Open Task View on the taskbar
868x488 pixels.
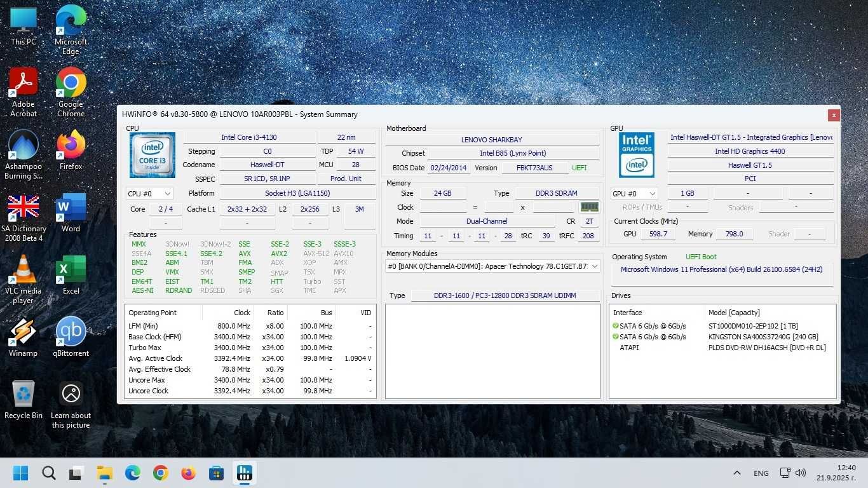77,473
